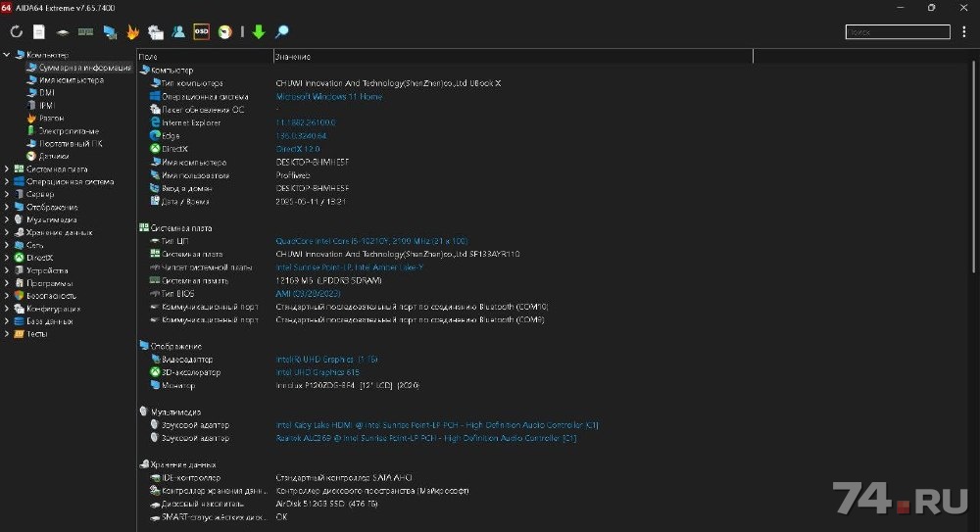The image size is (980, 532).
Task: Open the Intel Kaby Lake HDMI audio link
Action: click(437, 424)
